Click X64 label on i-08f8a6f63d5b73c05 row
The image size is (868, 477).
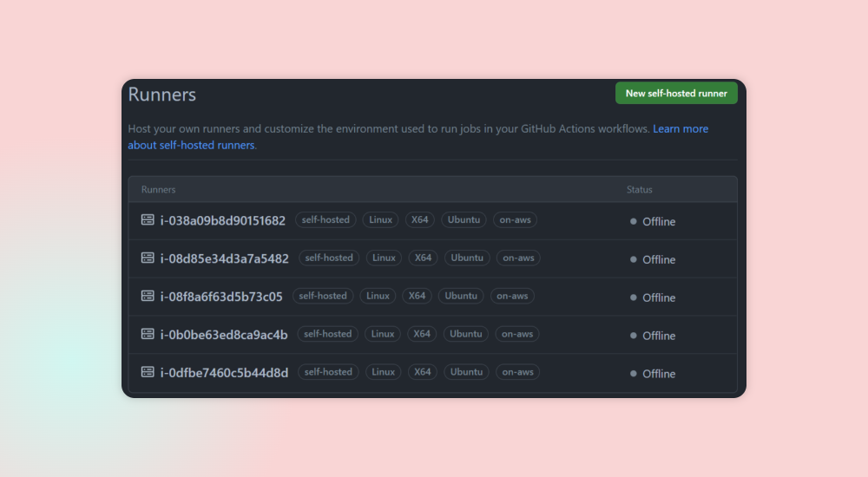click(x=417, y=296)
